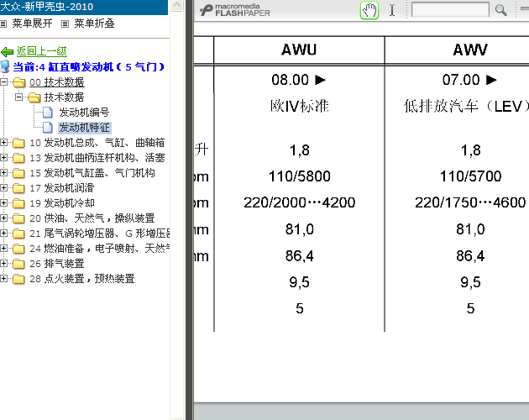The width and height of the screenshot is (529, 420).
Task: Click the nested 技术数据 open folder icon
Action: pyautogui.click(x=34, y=97)
